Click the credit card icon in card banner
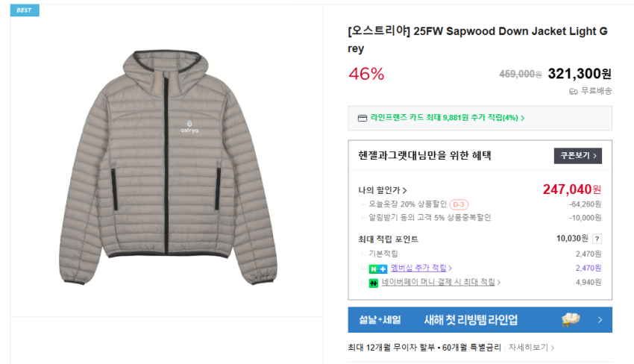The width and height of the screenshot is (634, 364). tap(362, 118)
